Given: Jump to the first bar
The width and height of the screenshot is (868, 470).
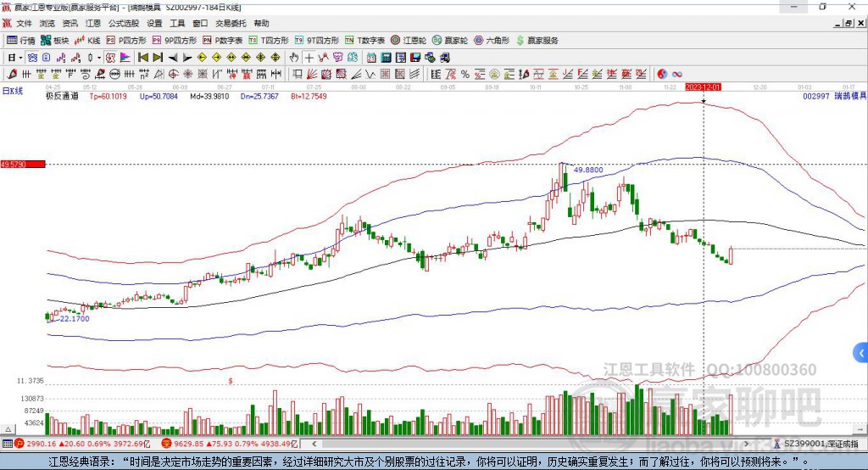Looking at the screenshot, I should [x=142, y=58].
